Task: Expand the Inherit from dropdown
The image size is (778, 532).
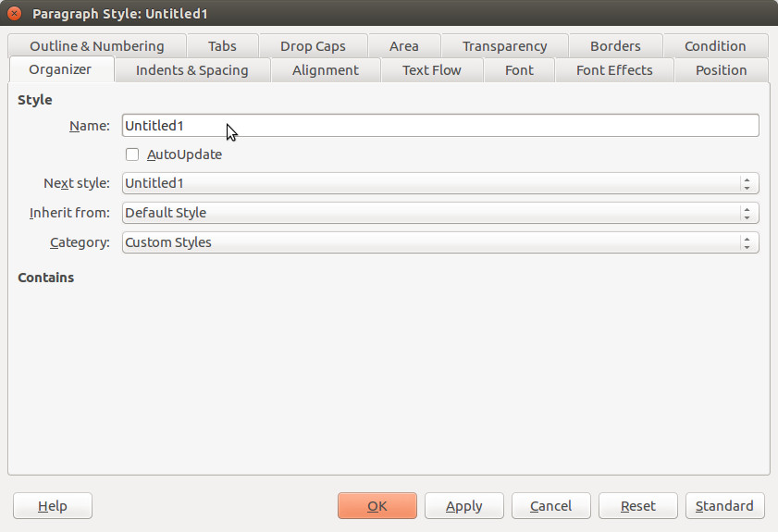Action: tap(440, 213)
